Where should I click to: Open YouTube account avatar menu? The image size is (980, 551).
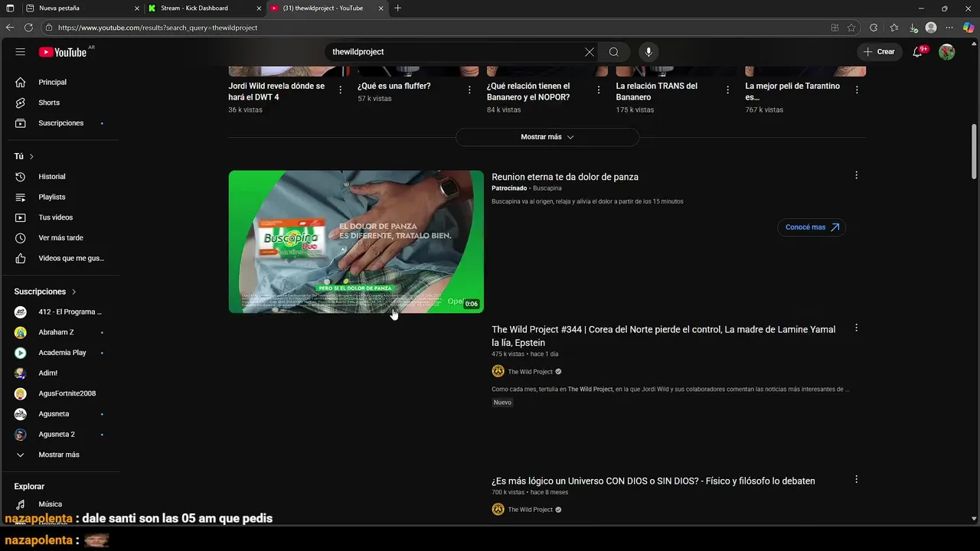tap(947, 52)
